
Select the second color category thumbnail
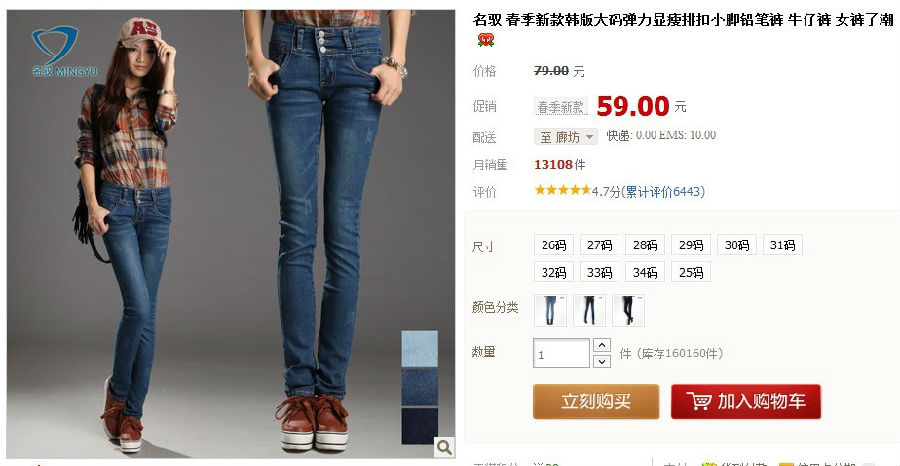pyautogui.click(x=589, y=310)
